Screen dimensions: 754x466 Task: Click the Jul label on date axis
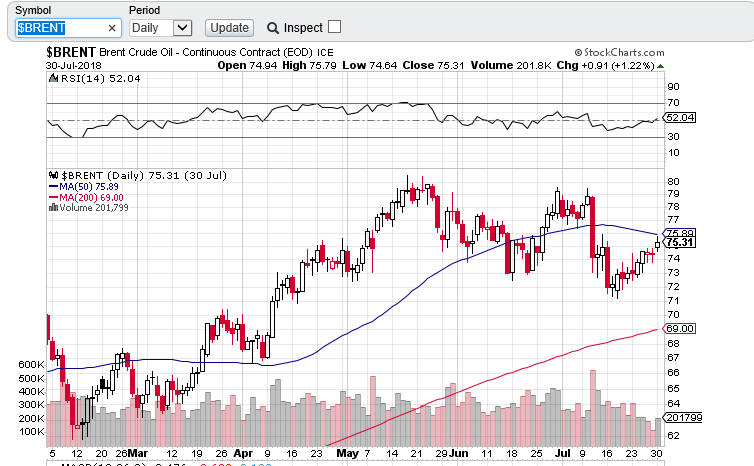coord(562,453)
